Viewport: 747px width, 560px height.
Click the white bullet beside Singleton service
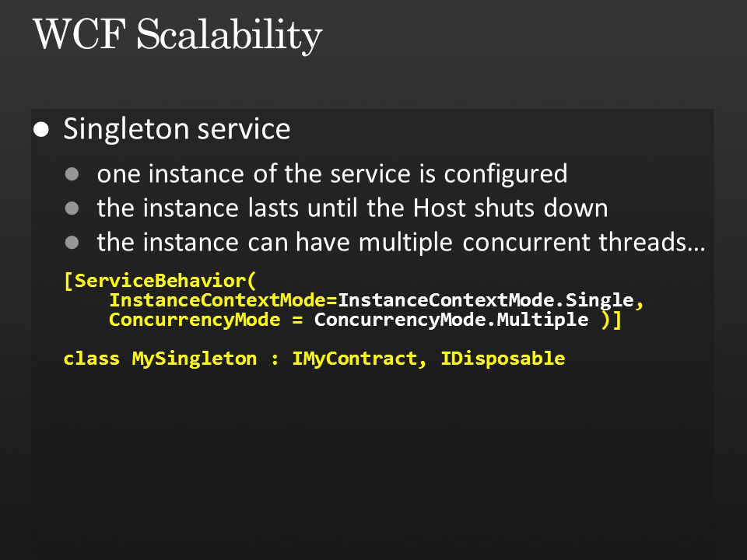(41, 130)
